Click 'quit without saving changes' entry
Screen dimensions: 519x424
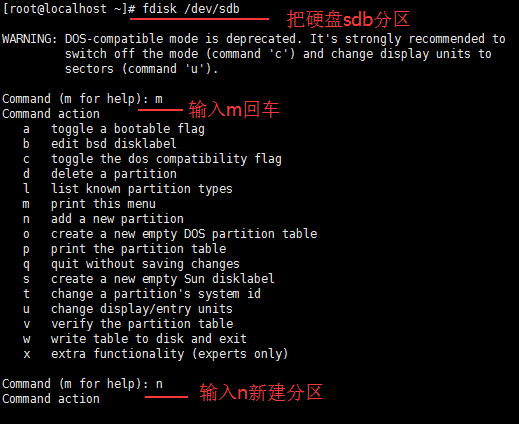coord(131,264)
